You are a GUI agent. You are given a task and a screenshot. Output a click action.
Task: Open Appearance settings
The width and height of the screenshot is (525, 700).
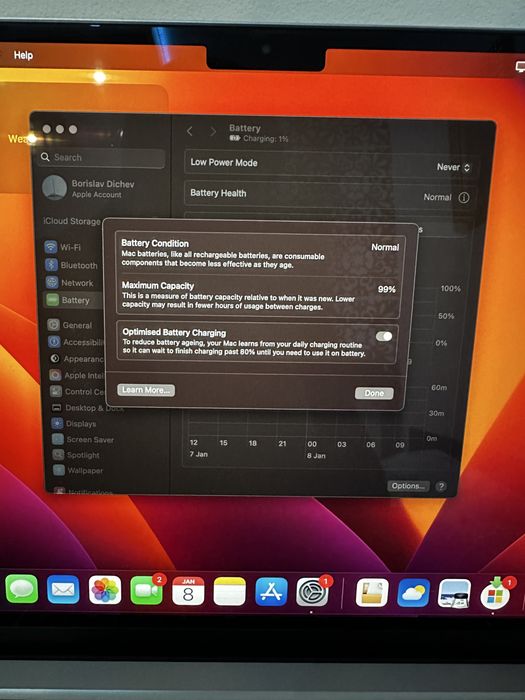[x=76, y=358]
